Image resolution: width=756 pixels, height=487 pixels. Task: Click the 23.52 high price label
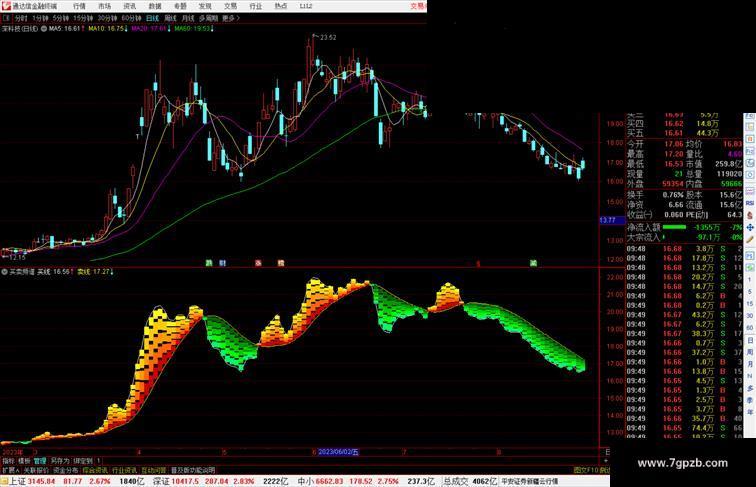click(x=328, y=38)
